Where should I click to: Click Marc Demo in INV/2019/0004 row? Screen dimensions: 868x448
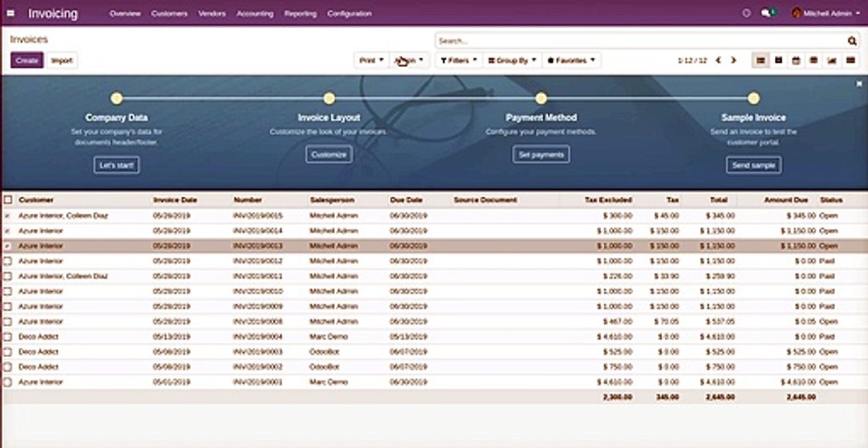[x=328, y=337]
